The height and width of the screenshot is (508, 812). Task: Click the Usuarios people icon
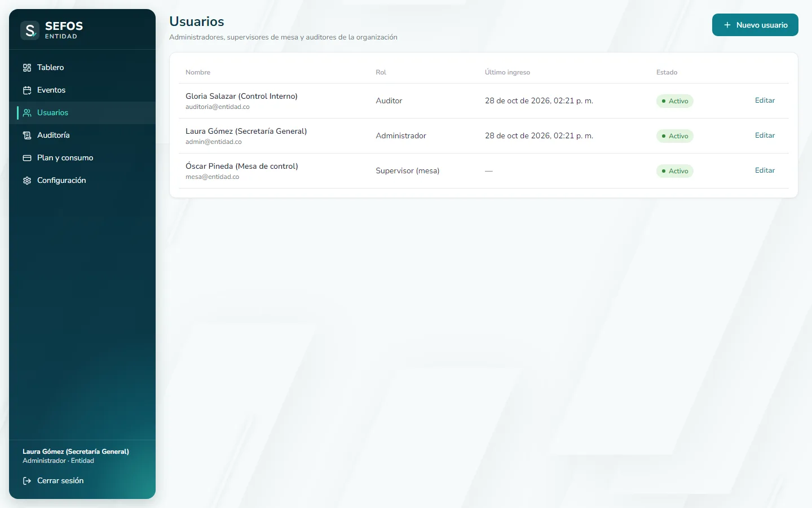click(x=27, y=113)
